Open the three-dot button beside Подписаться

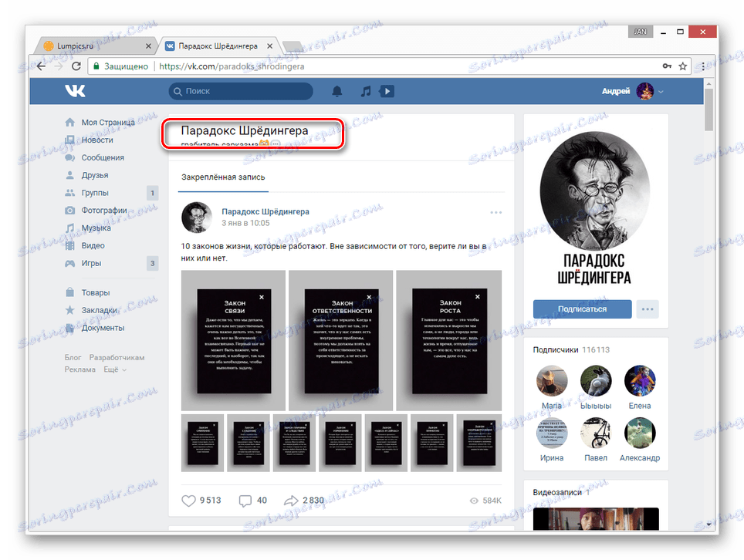(x=648, y=309)
